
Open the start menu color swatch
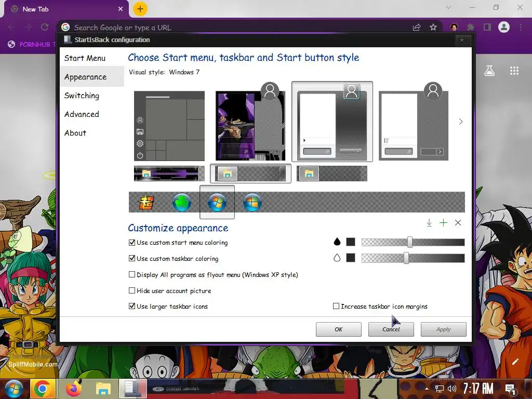point(351,242)
